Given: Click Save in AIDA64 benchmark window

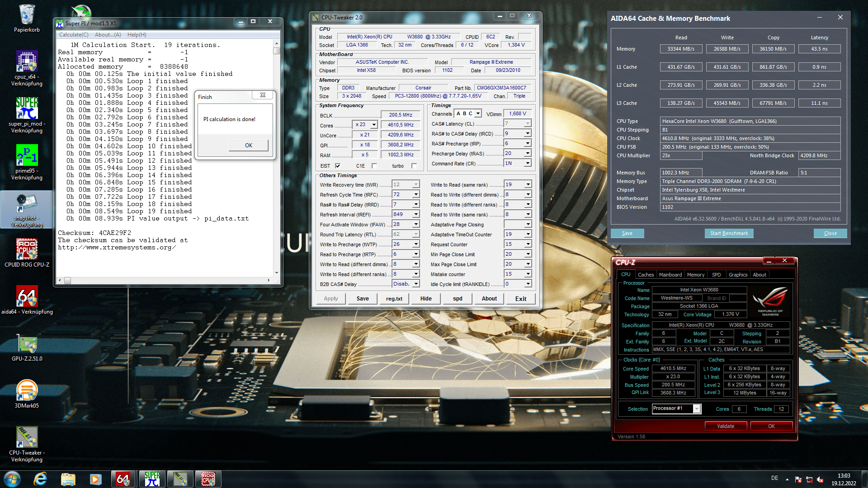Looking at the screenshot, I should [x=627, y=233].
